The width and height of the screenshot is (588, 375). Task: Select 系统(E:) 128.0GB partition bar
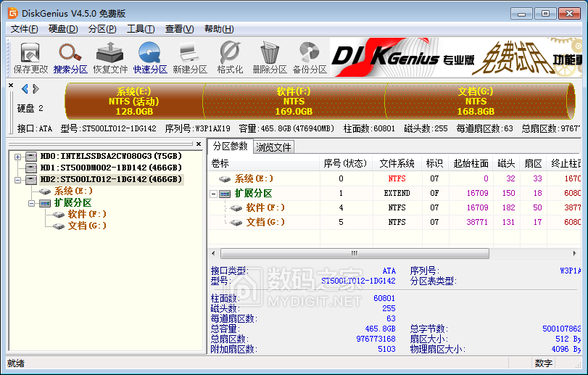134,102
